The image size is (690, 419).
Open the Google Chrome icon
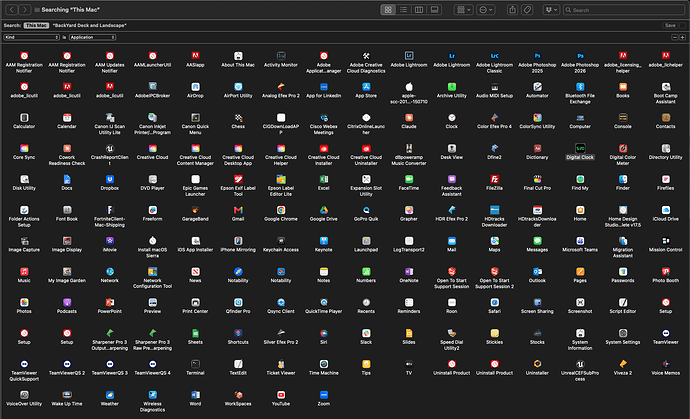[281, 210]
